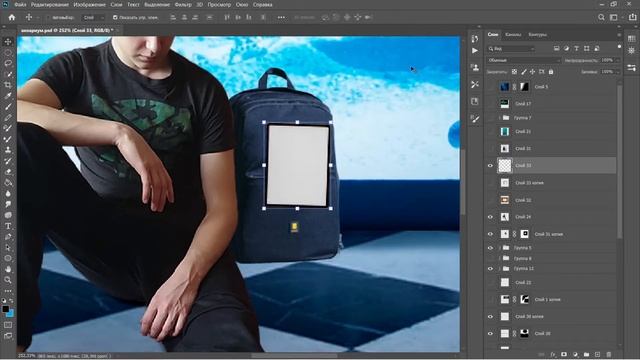The image size is (640, 360).
Task: Click the fx layer style button
Action: pos(553,355)
